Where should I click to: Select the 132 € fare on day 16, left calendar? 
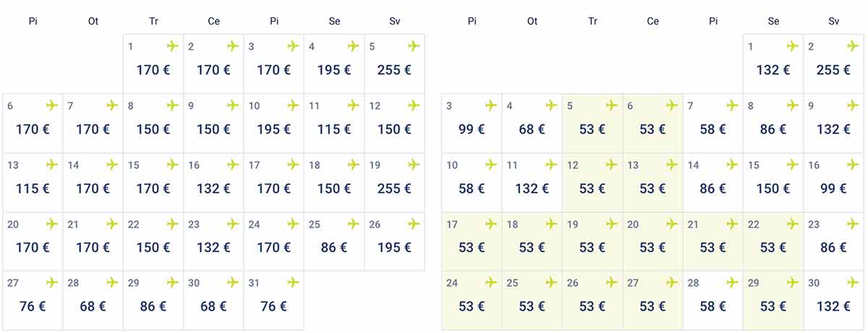[213, 189]
